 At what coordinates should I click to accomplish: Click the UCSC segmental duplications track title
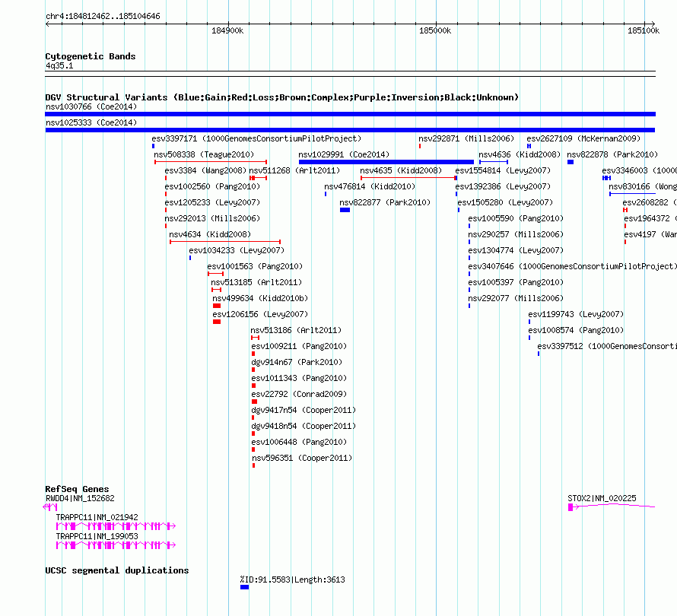click(x=117, y=570)
